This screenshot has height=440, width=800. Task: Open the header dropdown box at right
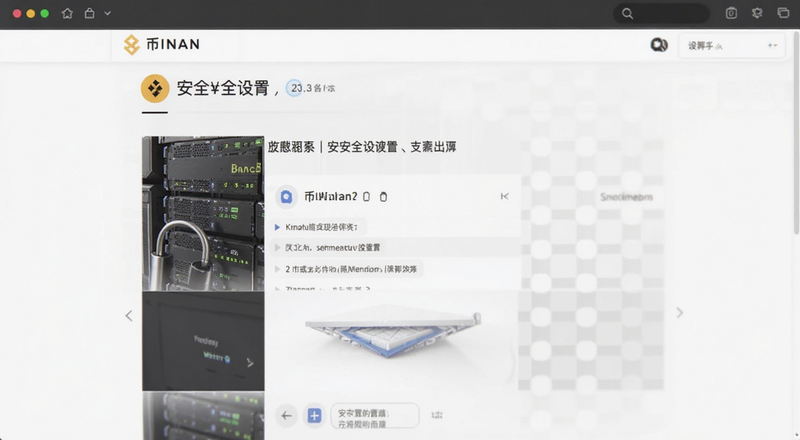click(731, 46)
